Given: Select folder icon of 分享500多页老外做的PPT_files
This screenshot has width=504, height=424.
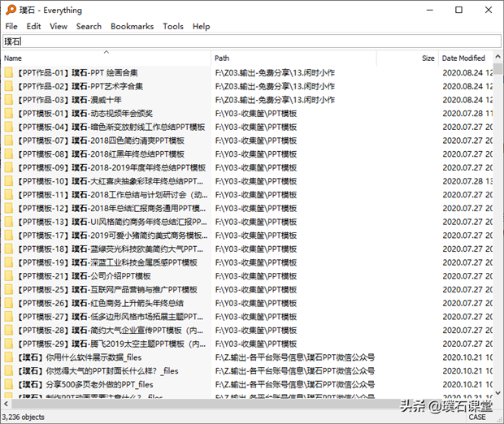Looking at the screenshot, I should click(9, 384).
